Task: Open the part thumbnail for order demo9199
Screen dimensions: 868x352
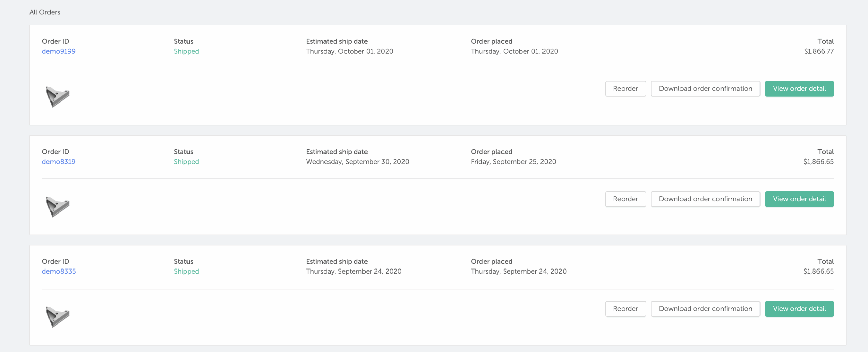Action: [x=57, y=96]
